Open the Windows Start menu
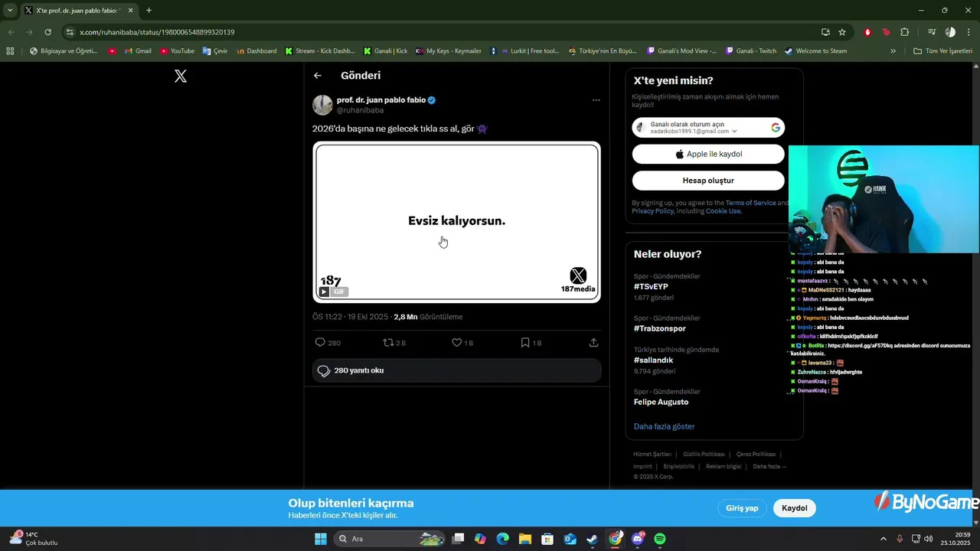Screen dimensions: 980x551 (x=321, y=539)
